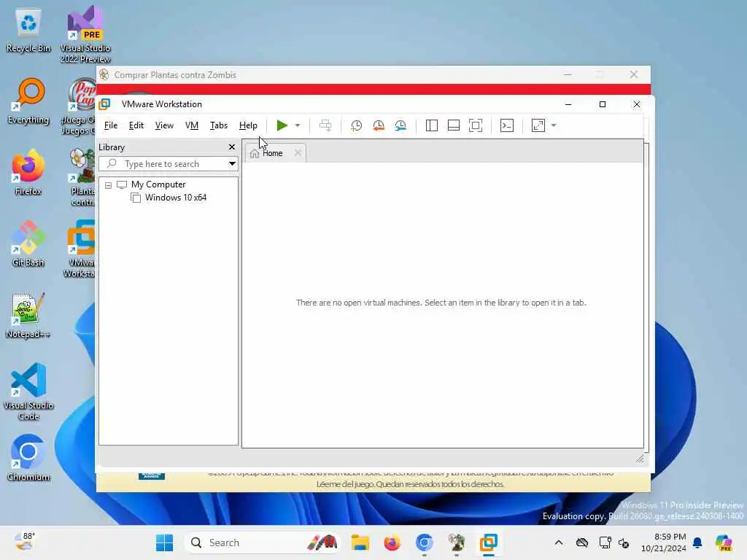The width and height of the screenshot is (747, 560).
Task: Open the power options dropdown arrow beside play
Action: 298,125
